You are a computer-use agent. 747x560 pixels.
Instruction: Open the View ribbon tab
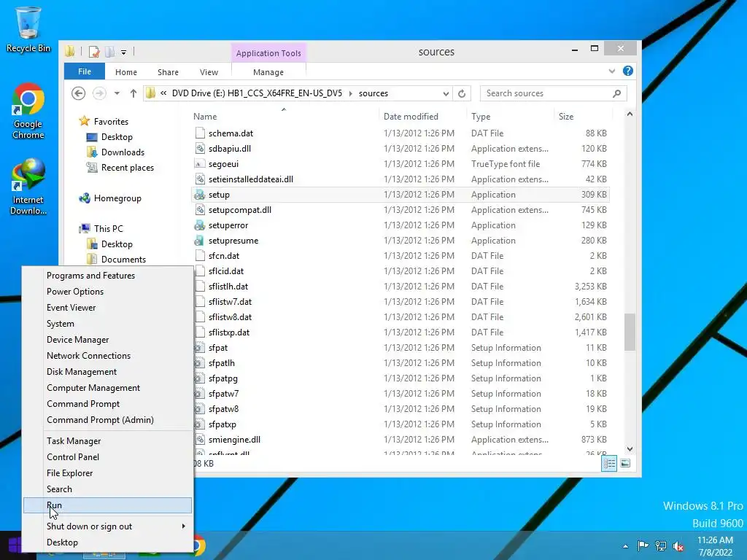pos(209,72)
